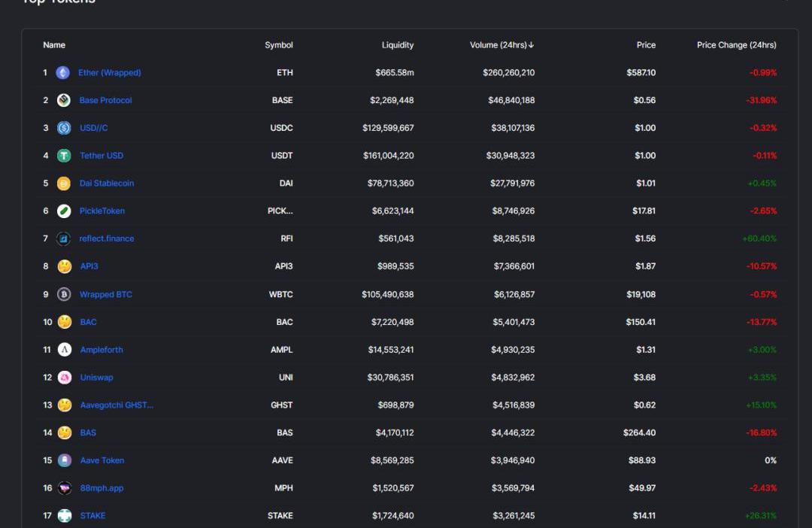Click the Ampleforth token icon
This screenshot has width=812, height=528.
click(x=65, y=350)
